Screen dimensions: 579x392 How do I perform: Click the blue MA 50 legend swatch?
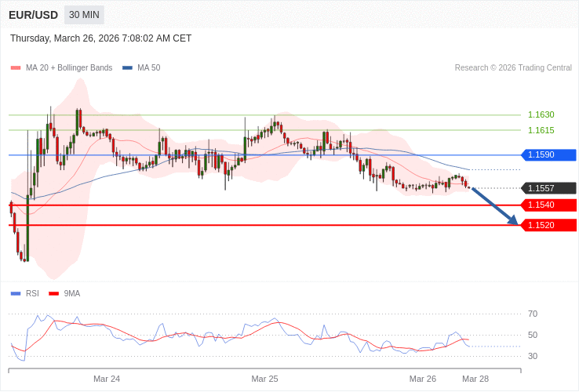(127, 68)
